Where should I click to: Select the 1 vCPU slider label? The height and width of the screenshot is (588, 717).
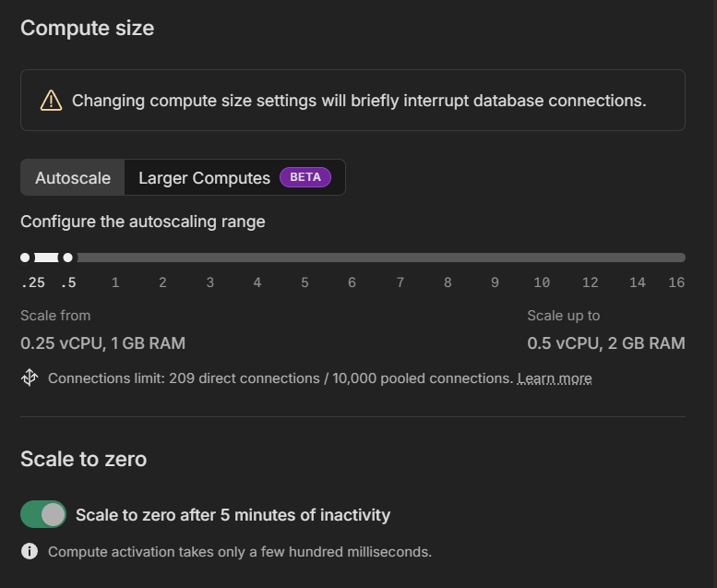click(115, 282)
